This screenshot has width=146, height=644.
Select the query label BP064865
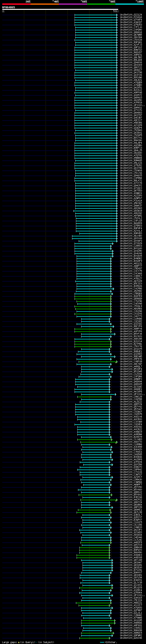(8, 7)
